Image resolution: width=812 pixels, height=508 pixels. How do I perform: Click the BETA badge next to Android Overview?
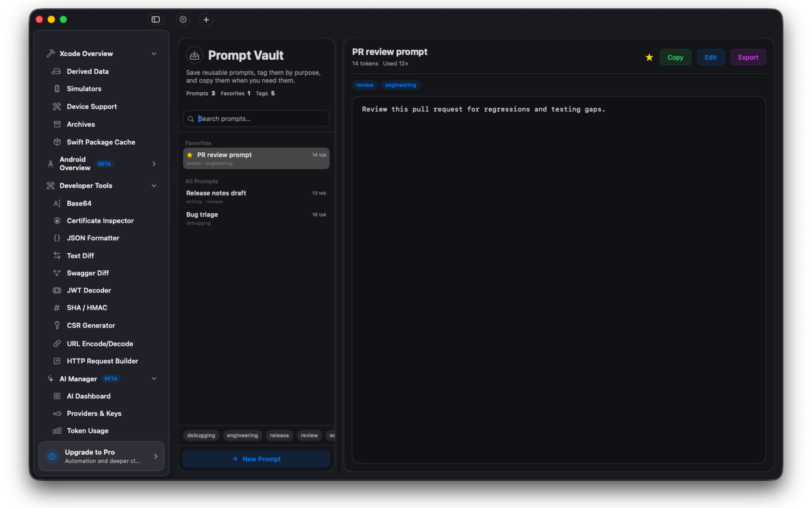tap(104, 164)
